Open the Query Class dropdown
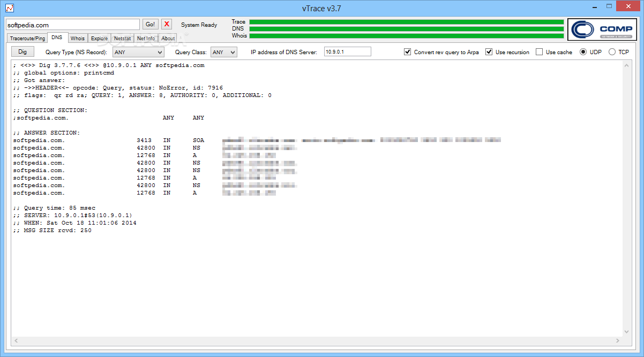Screen dimensions: 644x357 coord(223,52)
